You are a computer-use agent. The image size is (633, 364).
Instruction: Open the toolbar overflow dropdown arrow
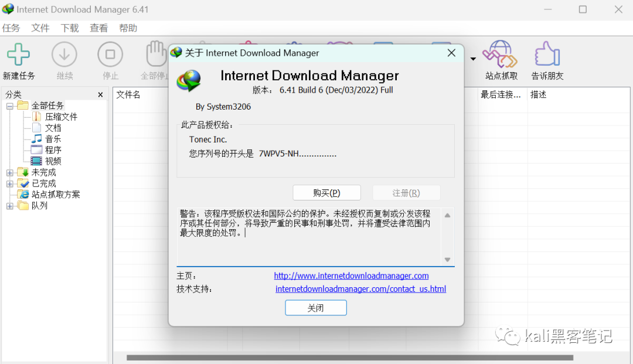point(473,59)
